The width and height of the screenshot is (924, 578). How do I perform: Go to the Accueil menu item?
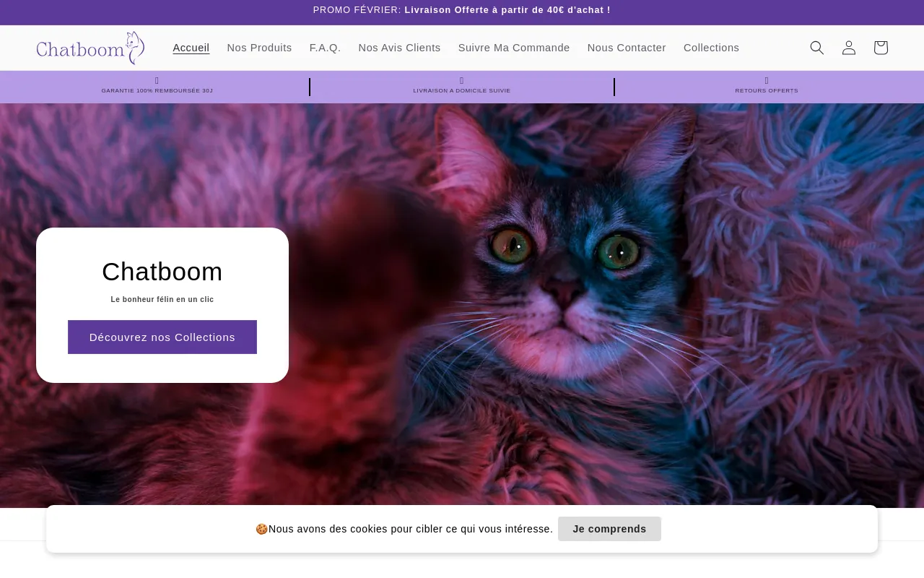point(191,48)
